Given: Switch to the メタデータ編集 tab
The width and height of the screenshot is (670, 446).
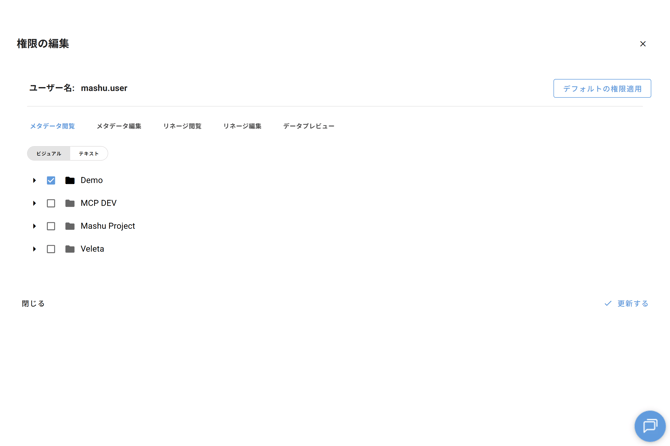Looking at the screenshot, I should click(118, 127).
